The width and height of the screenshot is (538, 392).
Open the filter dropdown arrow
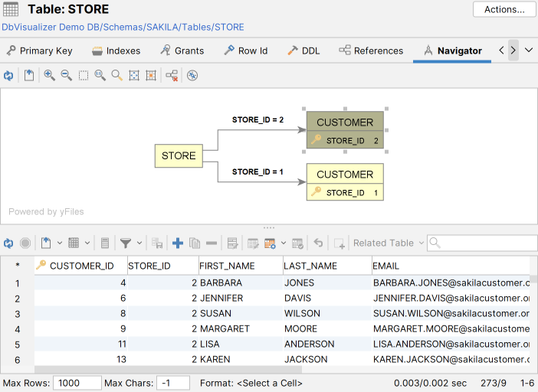pyautogui.click(x=139, y=243)
